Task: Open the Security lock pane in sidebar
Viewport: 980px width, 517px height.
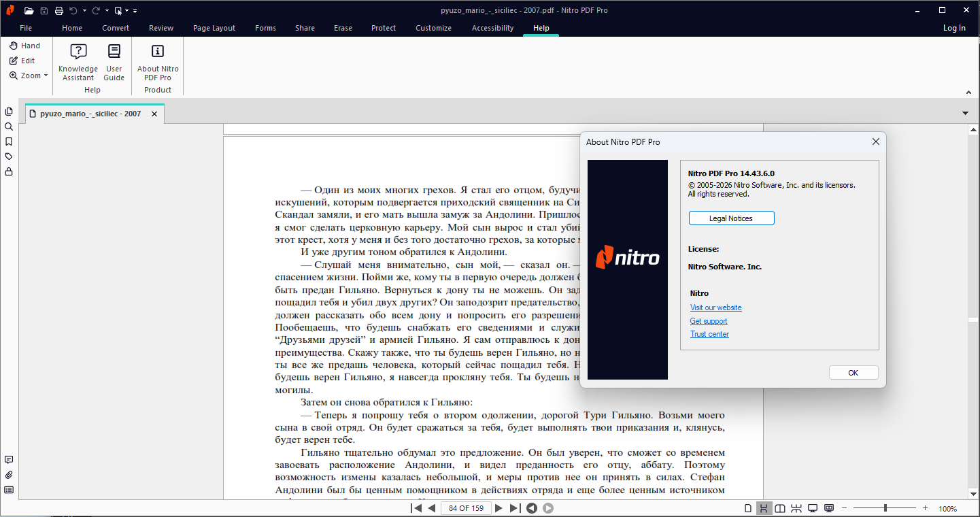Action: point(9,171)
